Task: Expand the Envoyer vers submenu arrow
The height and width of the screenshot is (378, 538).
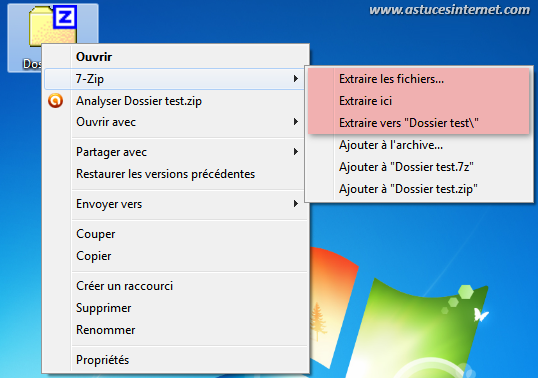Action: tap(295, 204)
